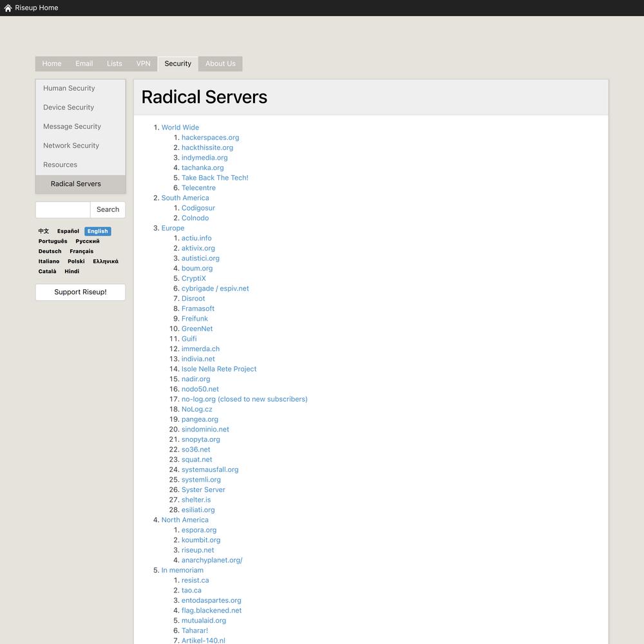Viewport: 644px width, 644px height.
Task: Switch language to Hindi
Action: 72,272
